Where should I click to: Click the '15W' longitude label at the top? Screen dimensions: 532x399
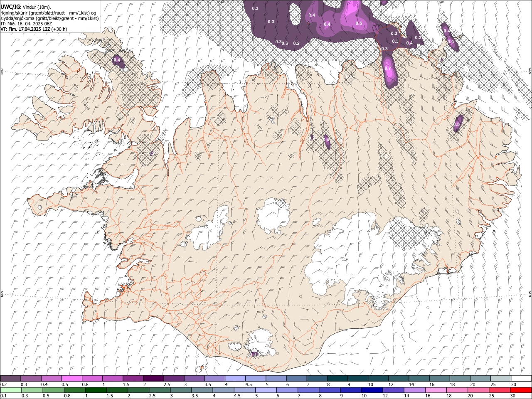point(441,2)
